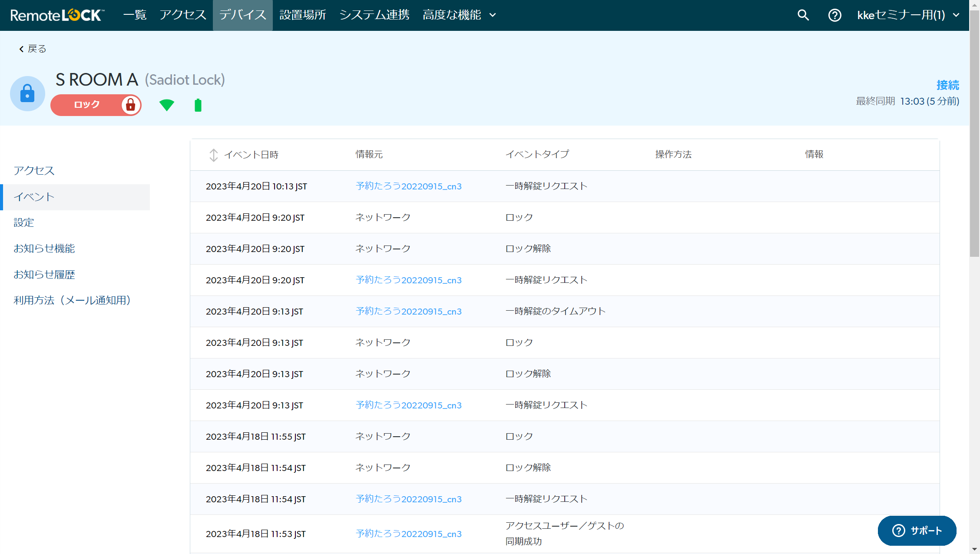The width and height of the screenshot is (980, 554).
Task: Open 設定 in the side menu
Action: point(23,222)
